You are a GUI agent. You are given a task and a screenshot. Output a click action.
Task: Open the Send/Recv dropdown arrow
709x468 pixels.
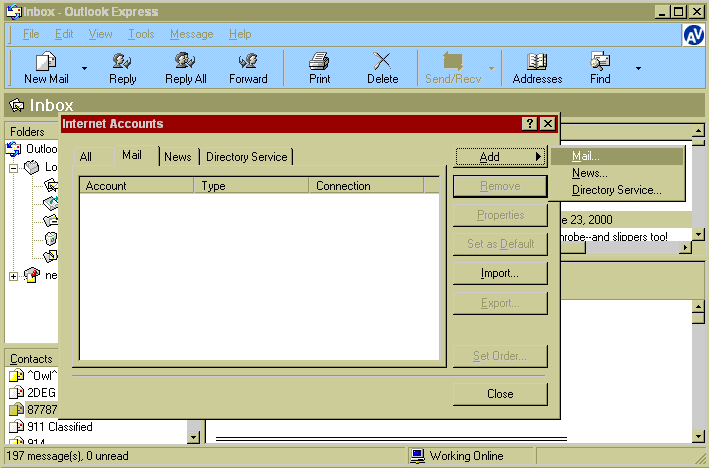click(x=492, y=68)
